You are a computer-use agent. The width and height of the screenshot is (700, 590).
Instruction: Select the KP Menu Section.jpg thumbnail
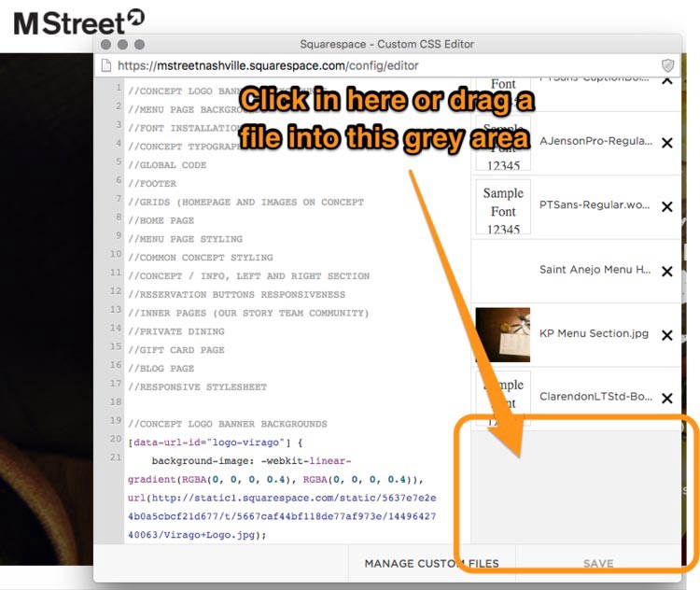click(x=503, y=334)
